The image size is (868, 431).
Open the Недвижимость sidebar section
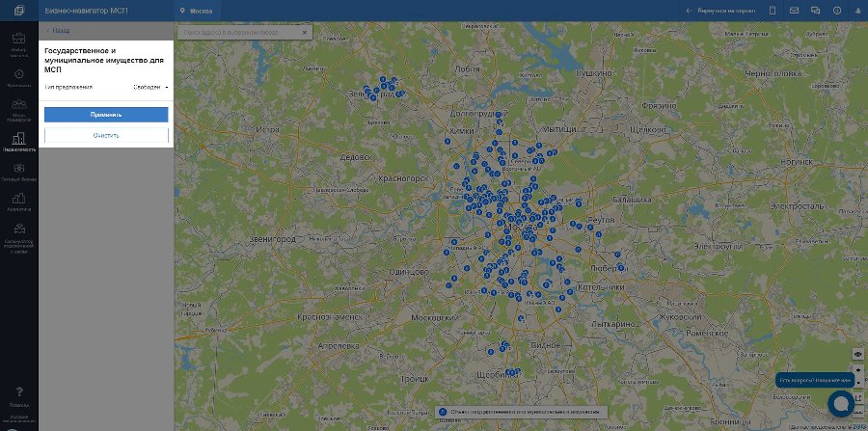pyautogui.click(x=19, y=142)
